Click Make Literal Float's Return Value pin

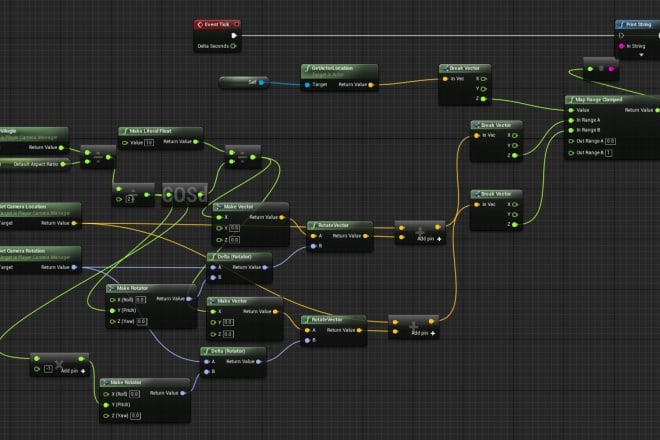click(196, 142)
